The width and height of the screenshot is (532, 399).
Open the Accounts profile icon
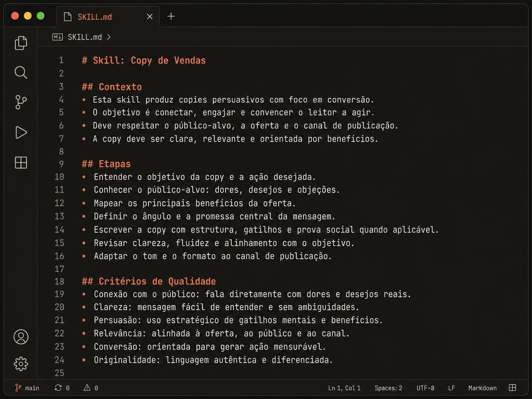[x=21, y=337]
